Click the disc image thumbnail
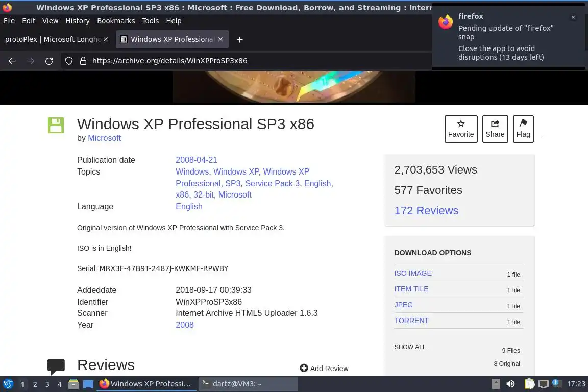The height and width of the screenshot is (392, 588). click(x=294, y=87)
